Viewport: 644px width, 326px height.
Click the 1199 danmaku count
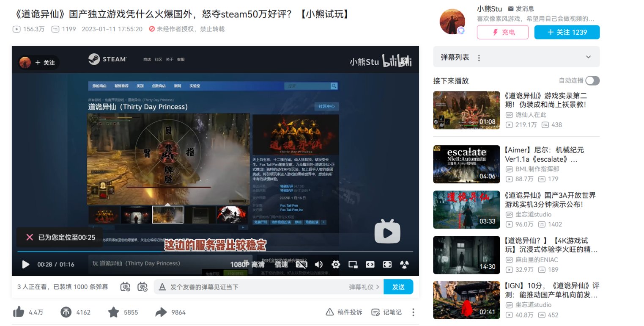pyautogui.click(x=63, y=29)
